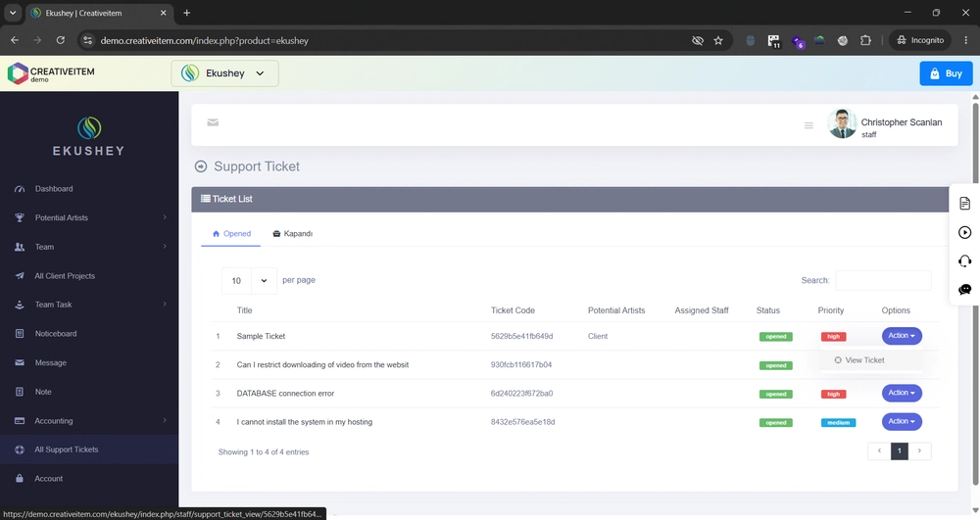Click the eye-slash icon in the address bar
The height and width of the screenshot is (520, 980).
click(x=698, y=40)
